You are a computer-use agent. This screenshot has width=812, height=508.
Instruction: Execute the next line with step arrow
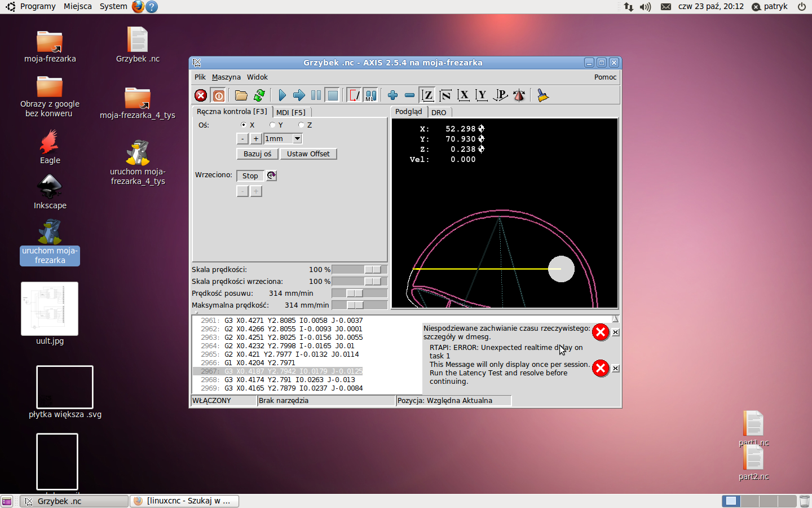coord(299,95)
